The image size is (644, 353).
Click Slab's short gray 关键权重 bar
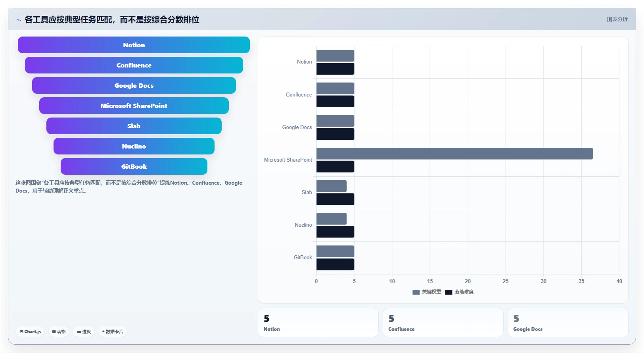[x=332, y=186]
